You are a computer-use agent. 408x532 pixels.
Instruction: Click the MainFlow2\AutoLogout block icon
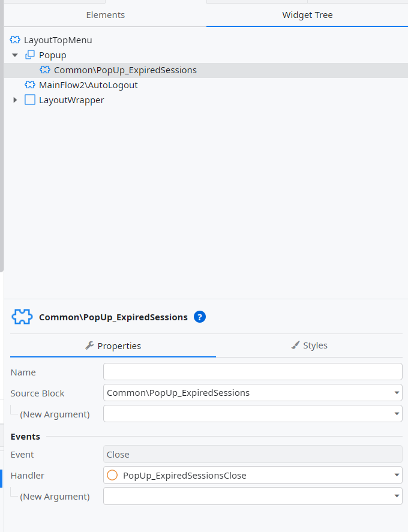[30, 85]
